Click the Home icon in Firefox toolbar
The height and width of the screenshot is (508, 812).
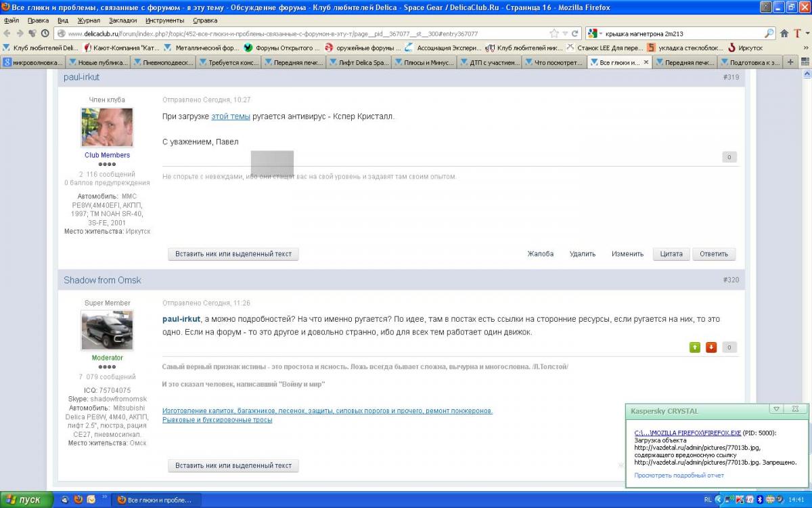(x=785, y=33)
